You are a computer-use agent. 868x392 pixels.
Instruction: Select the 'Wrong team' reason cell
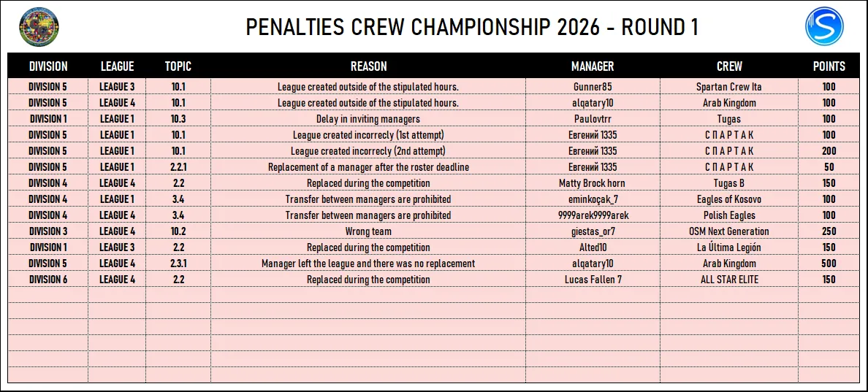click(x=368, y=231)
